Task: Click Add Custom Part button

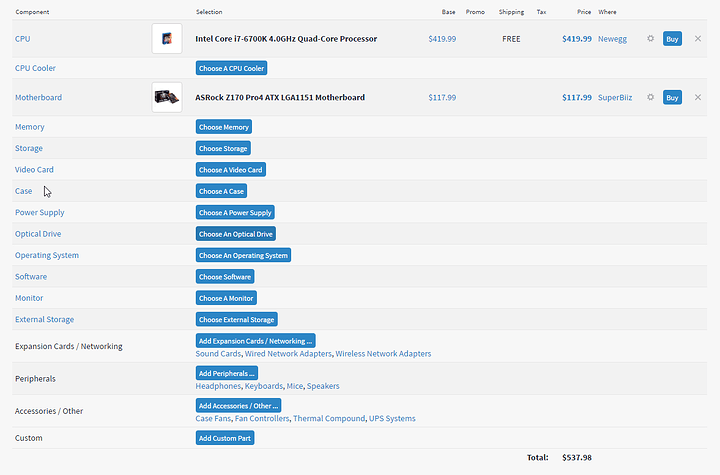Action: coord(225,438)
